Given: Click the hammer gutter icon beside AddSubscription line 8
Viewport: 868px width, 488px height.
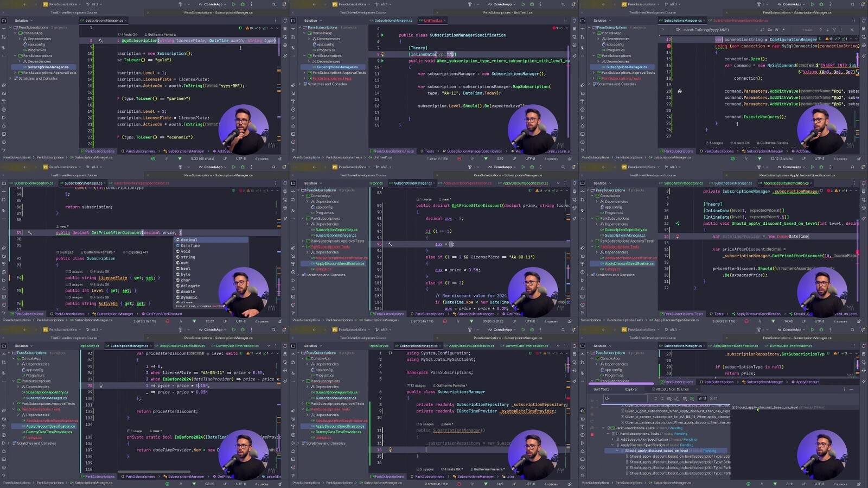Looking at the screenshot, I should point(100,41).
